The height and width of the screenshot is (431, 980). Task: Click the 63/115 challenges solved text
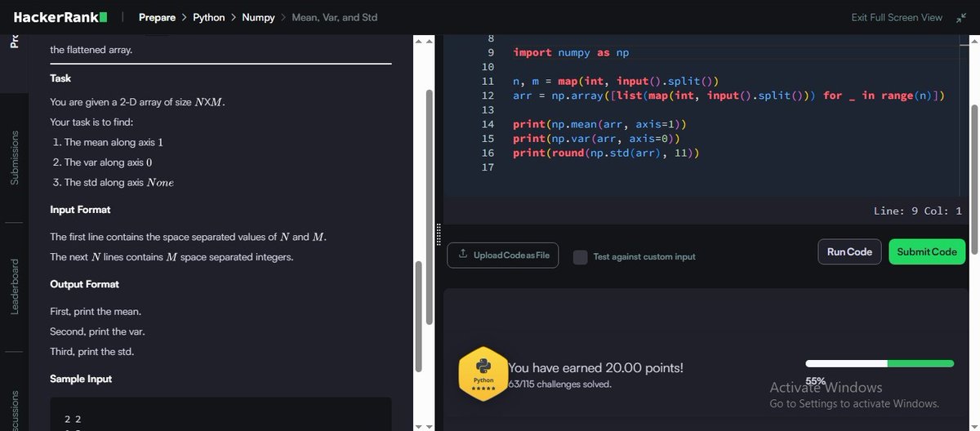(559, 384)
